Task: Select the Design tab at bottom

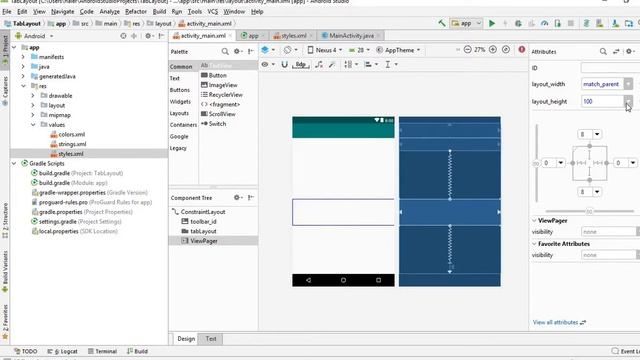Action: pos(186,339)
